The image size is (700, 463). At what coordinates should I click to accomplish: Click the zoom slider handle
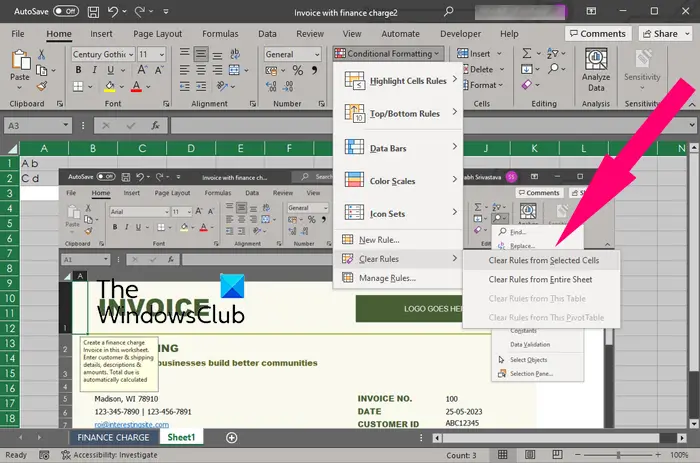(x=618, y=455)
